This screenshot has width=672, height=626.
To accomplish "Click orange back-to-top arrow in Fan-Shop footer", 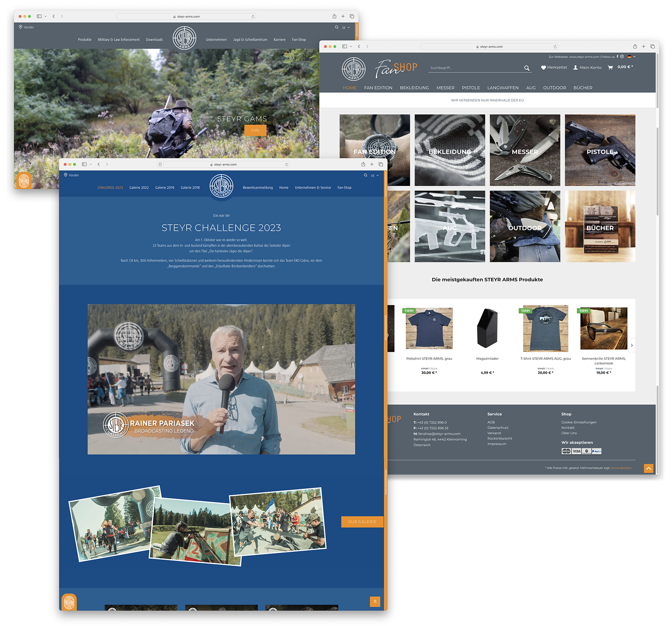I will coord(649,468).
